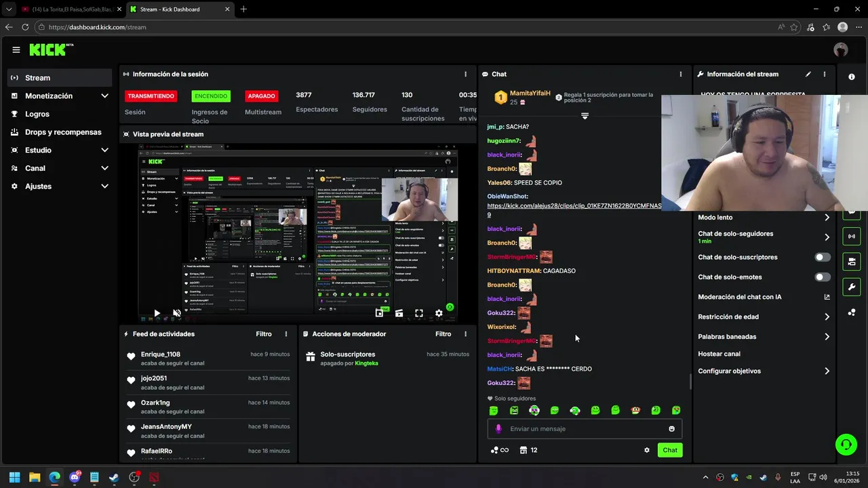Open Steam from the taskbar
Screen dimensions: 868x488
[115, 477]
